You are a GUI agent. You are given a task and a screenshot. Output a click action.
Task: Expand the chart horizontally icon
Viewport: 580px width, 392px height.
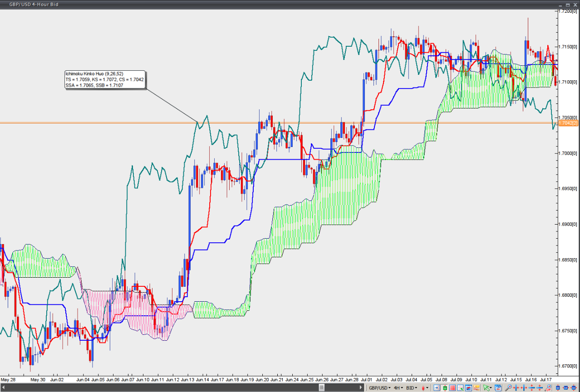[524, 387]
